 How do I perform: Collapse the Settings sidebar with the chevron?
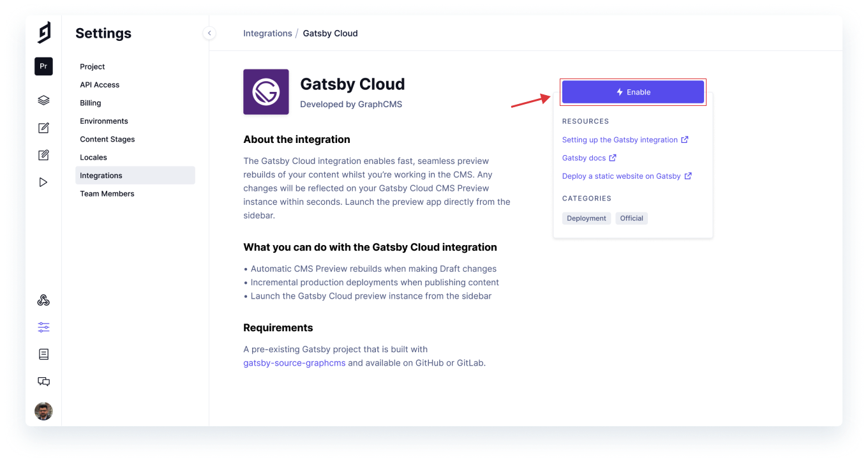pyautogui.click(x=209, y=33)
